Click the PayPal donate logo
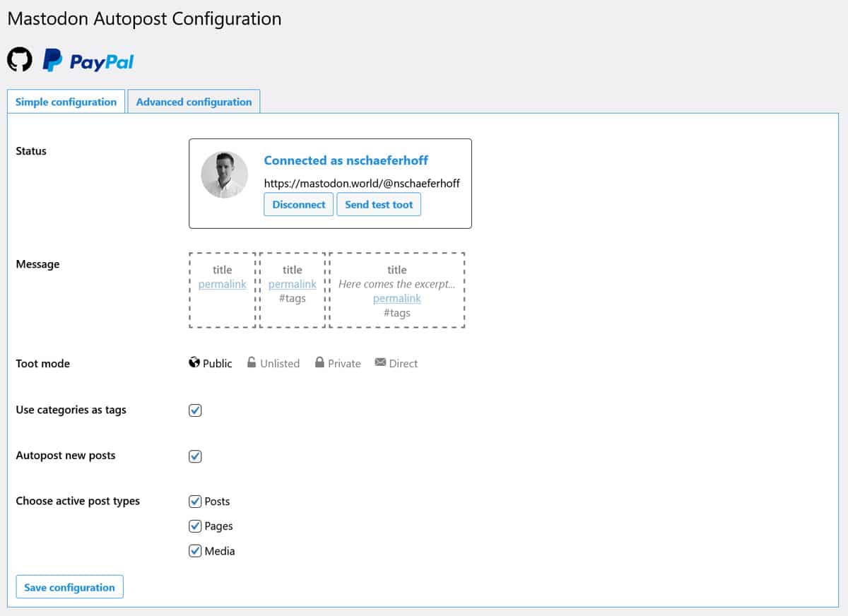This screenshot has height=616, width=848. click(x=88, y=61)
